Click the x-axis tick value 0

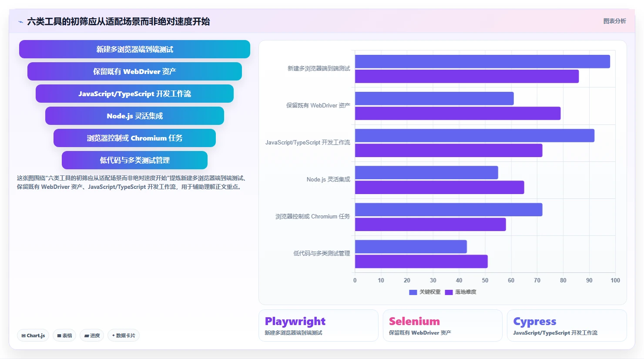pos(355,280)
